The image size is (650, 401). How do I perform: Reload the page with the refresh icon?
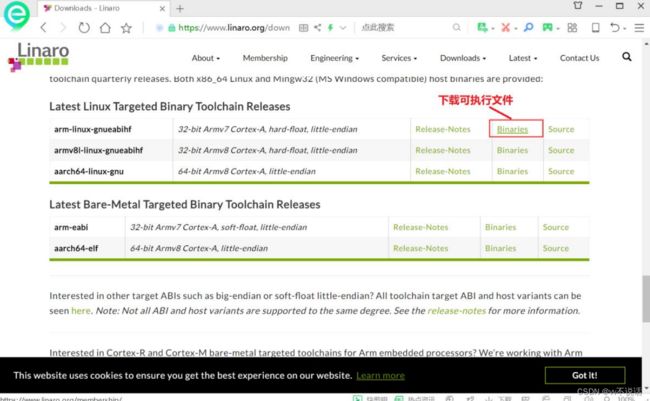(84, 28)
